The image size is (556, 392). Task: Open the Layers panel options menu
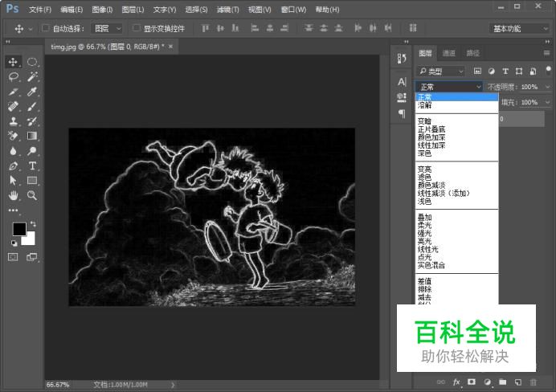(x=547, y=53)
